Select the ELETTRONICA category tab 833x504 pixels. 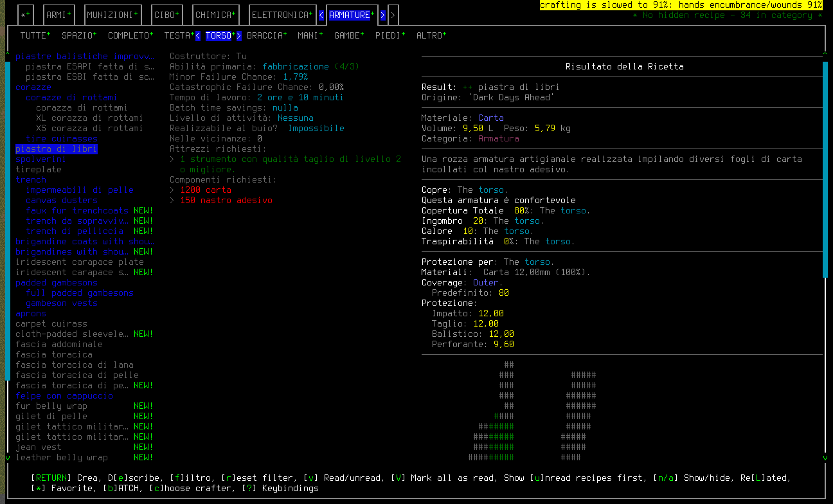click(283, 15)
